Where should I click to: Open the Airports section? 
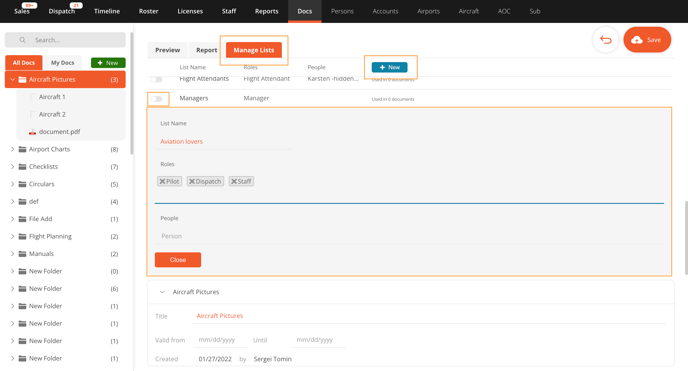click(428, 11)
